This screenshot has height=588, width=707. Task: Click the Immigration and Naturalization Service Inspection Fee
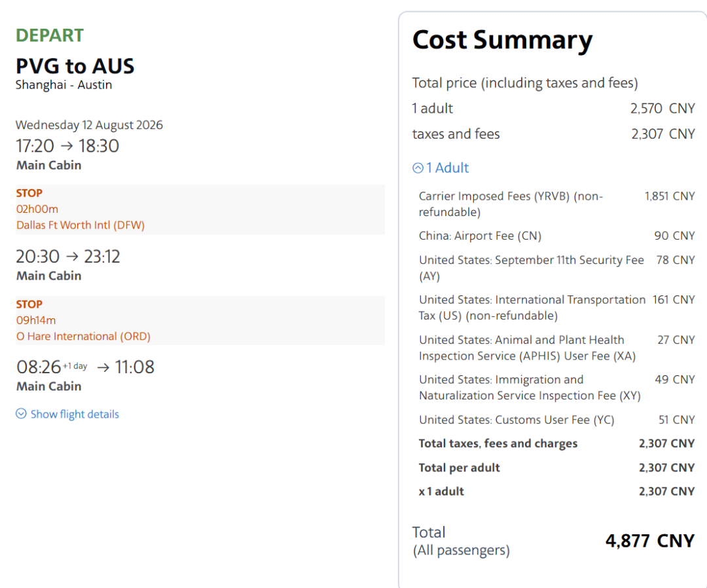[x=529, y=388]
